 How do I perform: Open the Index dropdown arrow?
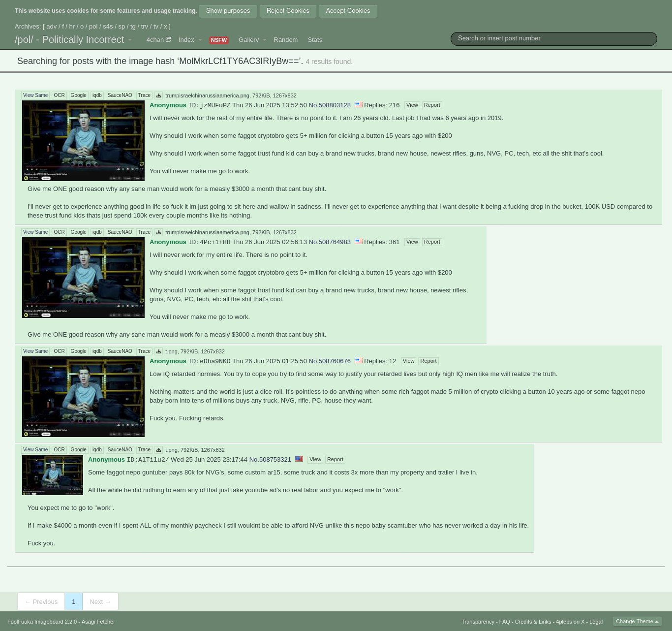(200, 40)
